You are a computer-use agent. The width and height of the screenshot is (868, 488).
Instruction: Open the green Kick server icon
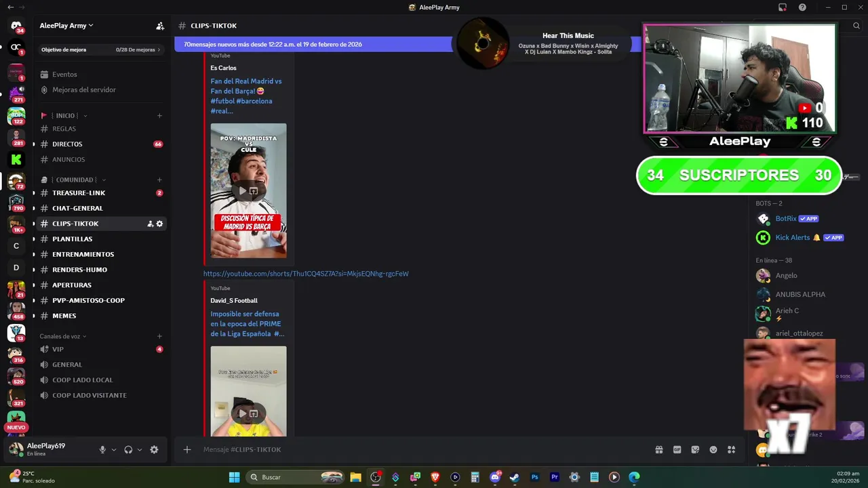pos(16,160)
